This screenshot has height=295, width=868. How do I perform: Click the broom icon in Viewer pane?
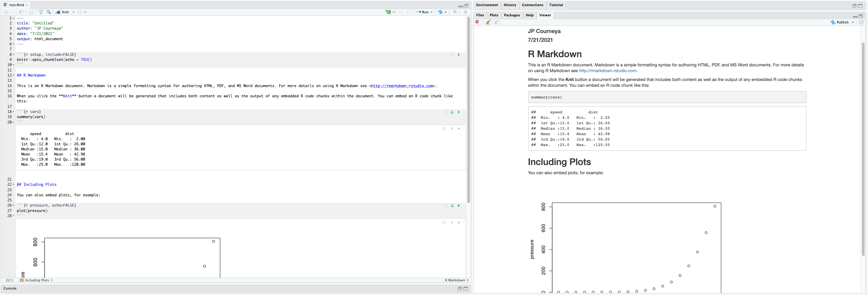point(488,22)
